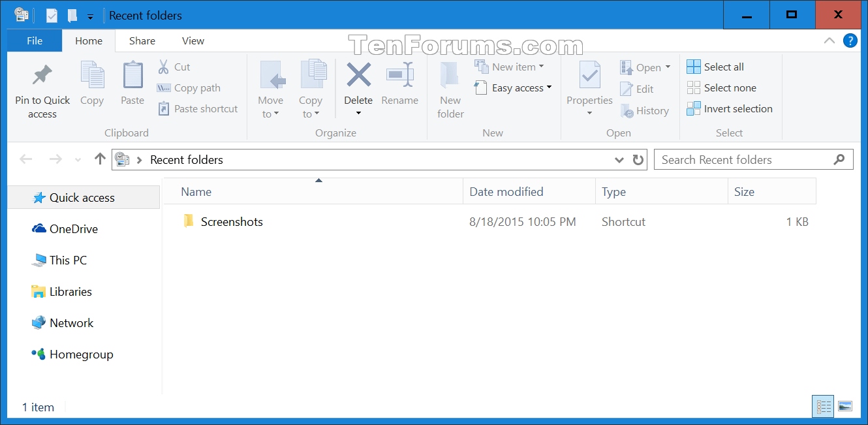
Task: Refresh the folder view
Action: 638,159
